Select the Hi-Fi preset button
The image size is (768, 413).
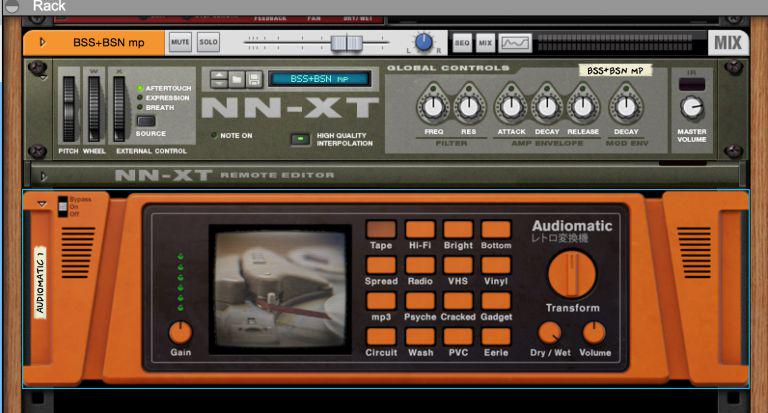(420, 229)
